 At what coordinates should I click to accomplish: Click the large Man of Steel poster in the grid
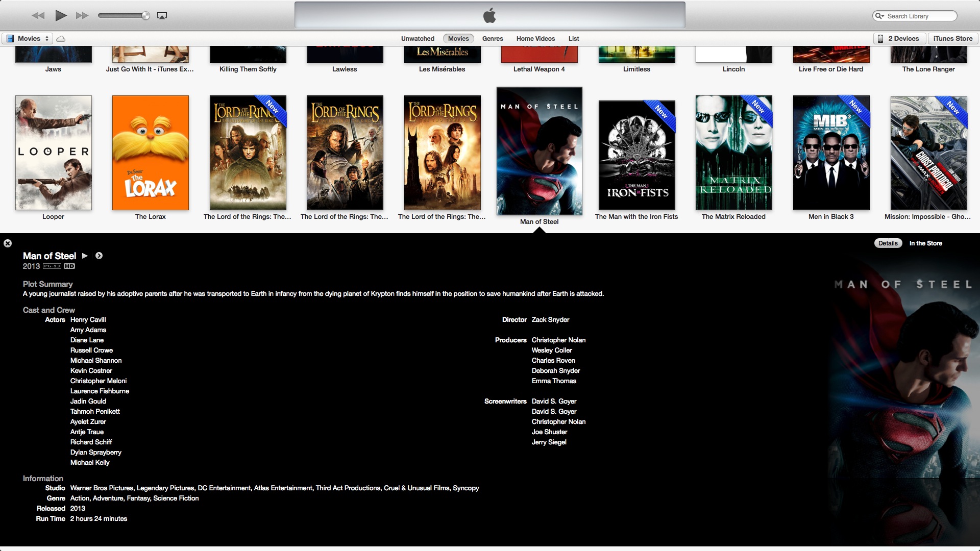pos(540,151)
